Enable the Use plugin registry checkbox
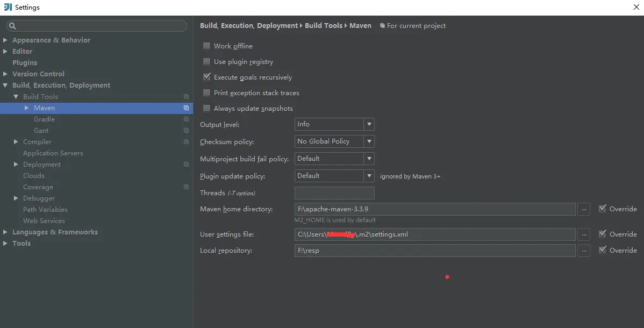The height and width of the screenshot is (328, 644). 206,61
